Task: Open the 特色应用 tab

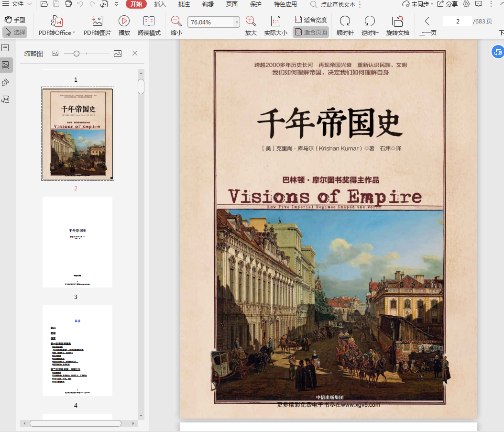Action: 285,4
